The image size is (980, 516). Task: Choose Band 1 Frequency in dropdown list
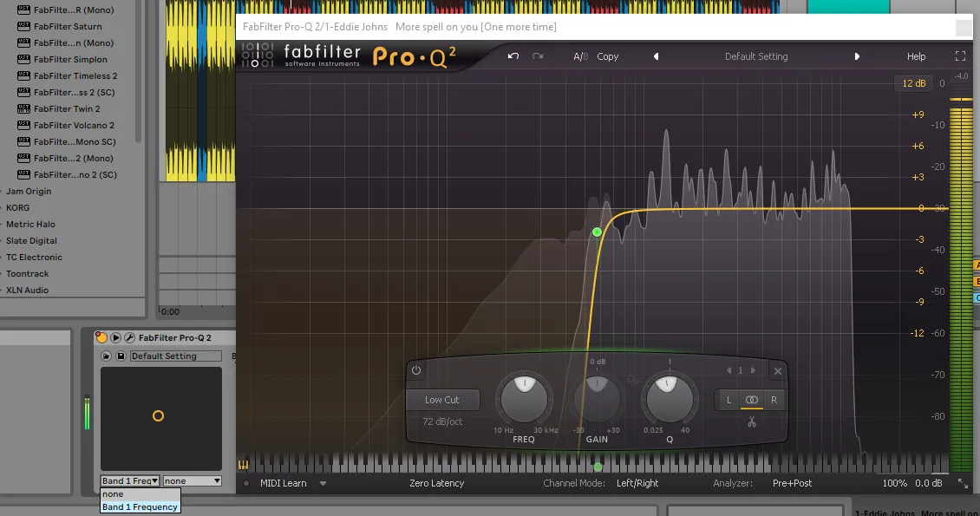coord(140,507)
